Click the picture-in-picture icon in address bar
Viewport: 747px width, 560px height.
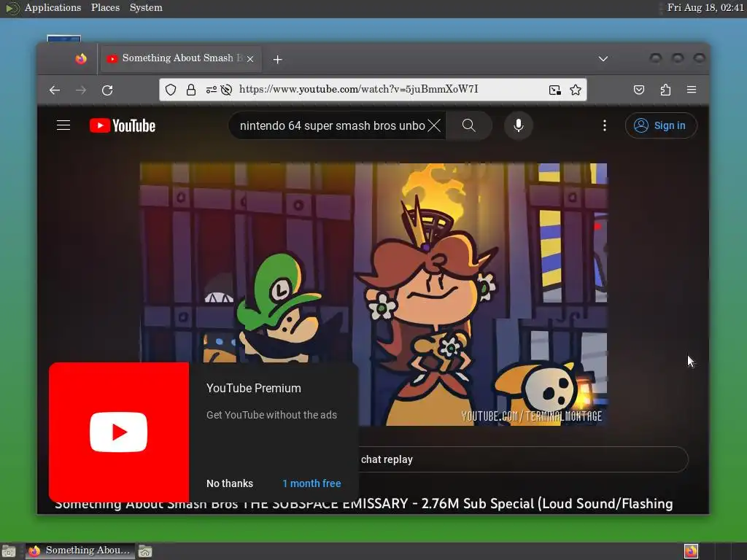(554, 90)
